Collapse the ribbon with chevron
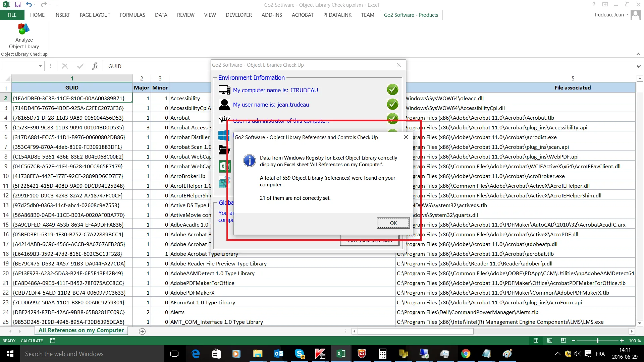The width and height of the screenshot is (644, 362). point(638,54)
